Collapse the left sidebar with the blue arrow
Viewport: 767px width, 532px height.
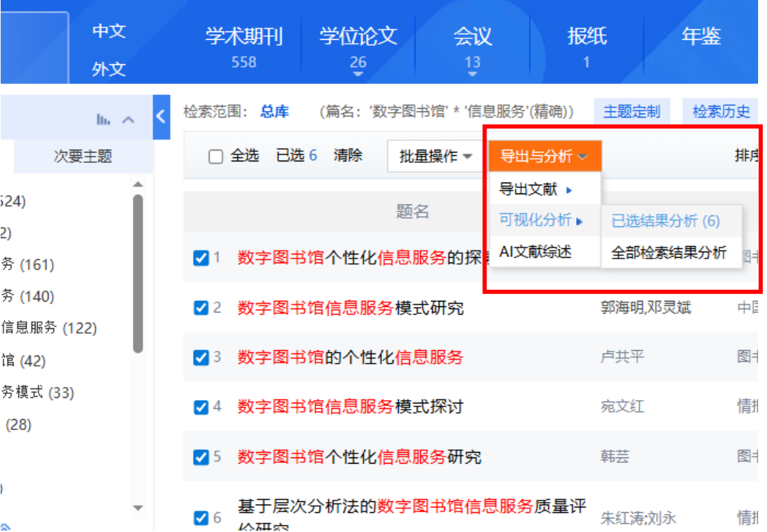pos(161,116)
